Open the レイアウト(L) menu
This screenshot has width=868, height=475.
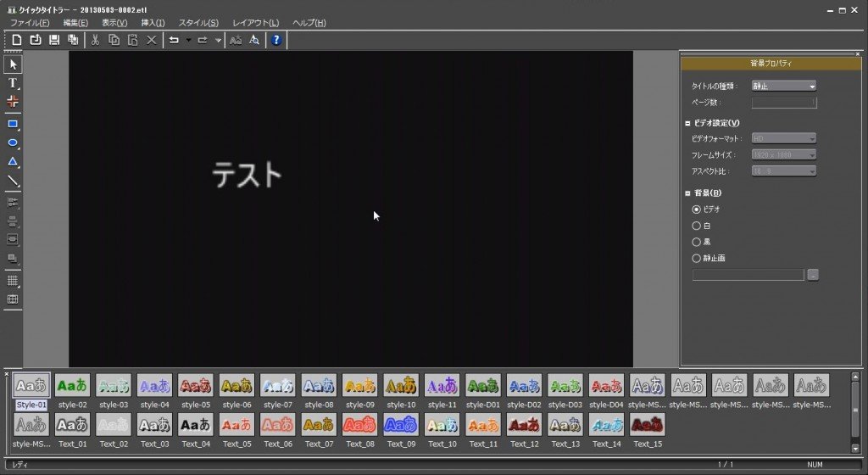coord(255,23)
